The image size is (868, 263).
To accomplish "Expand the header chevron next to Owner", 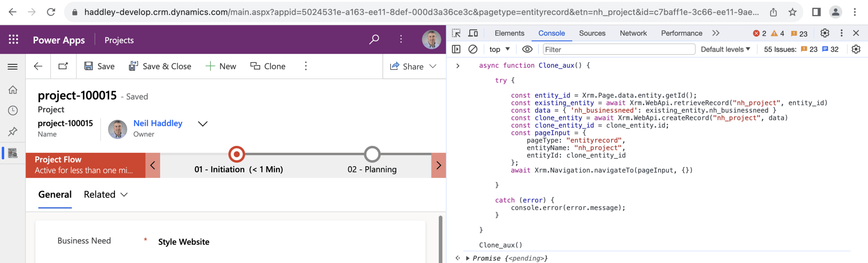I will pos(202,124).
